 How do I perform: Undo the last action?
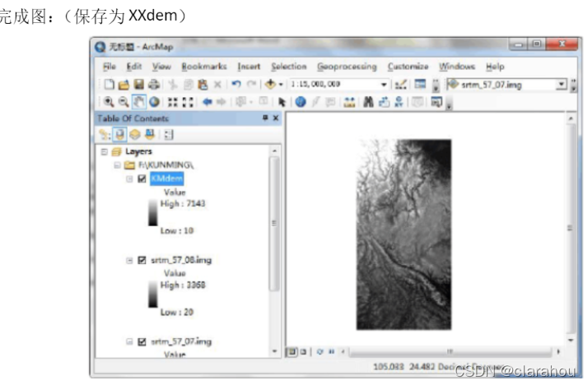[236, 84]
